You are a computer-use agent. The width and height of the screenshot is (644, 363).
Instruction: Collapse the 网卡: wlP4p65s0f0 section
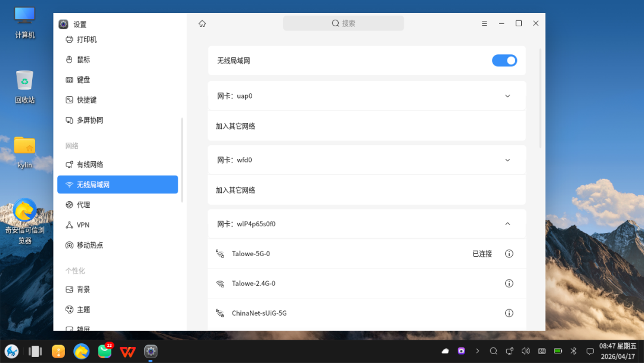(507, 224)
